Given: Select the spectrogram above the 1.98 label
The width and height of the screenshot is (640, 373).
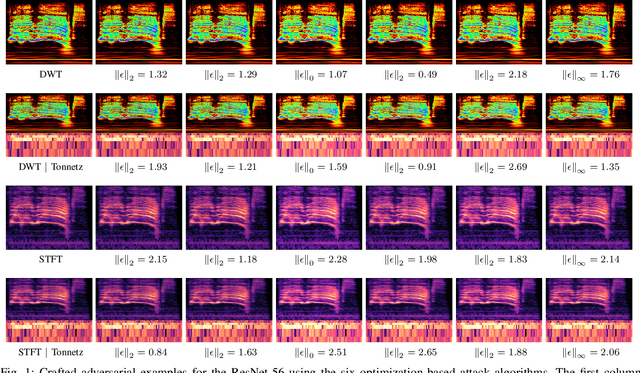Looking at the screenshot, I should point(409,218).
